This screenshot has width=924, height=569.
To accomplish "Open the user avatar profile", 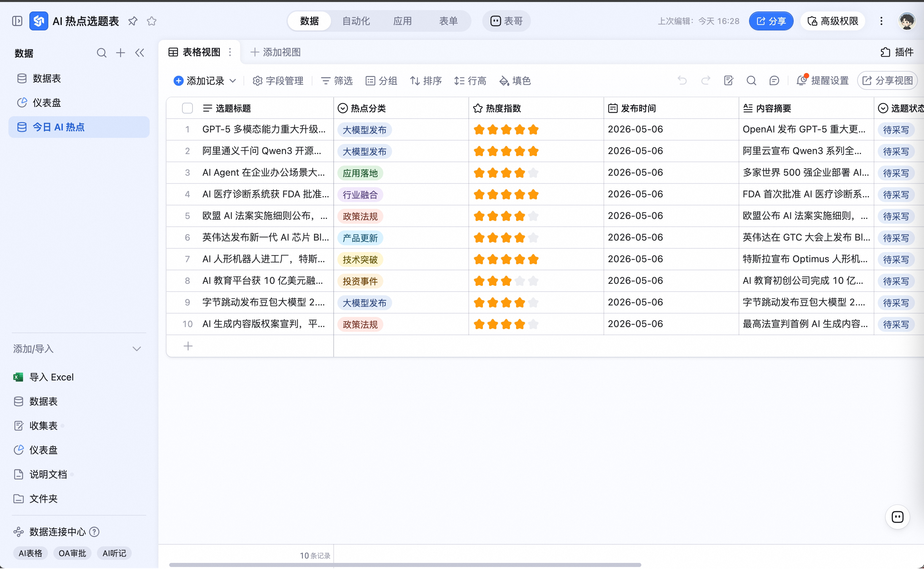I will [x=907, y=21].
